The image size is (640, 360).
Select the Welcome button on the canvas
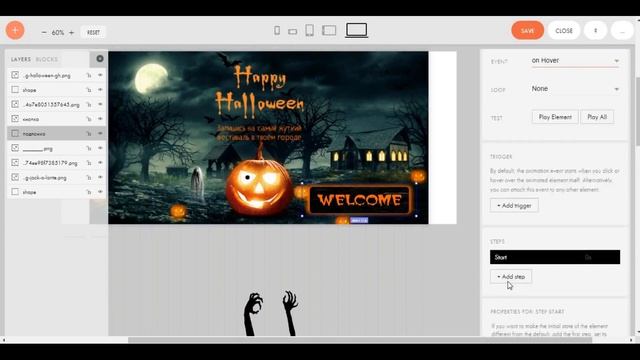point(359,200)
